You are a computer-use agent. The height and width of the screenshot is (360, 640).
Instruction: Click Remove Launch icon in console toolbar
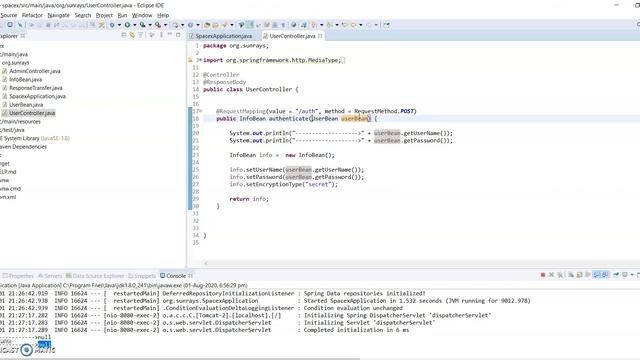click(x=551, y=275)
